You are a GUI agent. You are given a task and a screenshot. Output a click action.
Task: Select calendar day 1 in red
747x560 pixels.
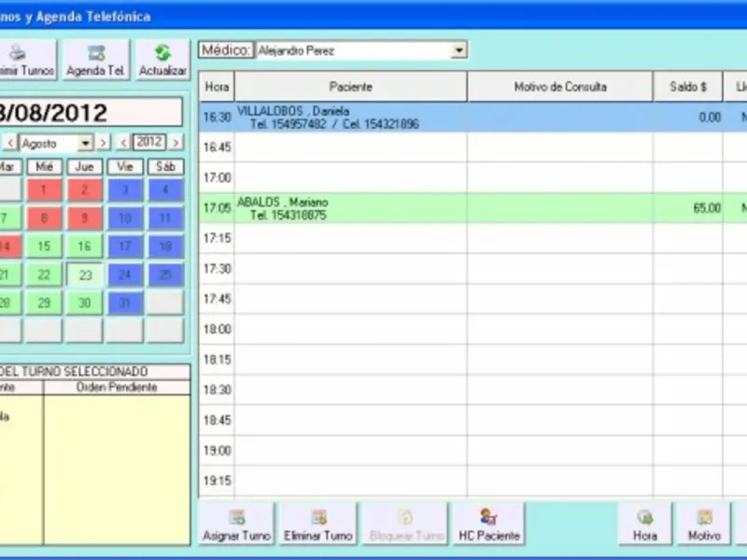44,190
